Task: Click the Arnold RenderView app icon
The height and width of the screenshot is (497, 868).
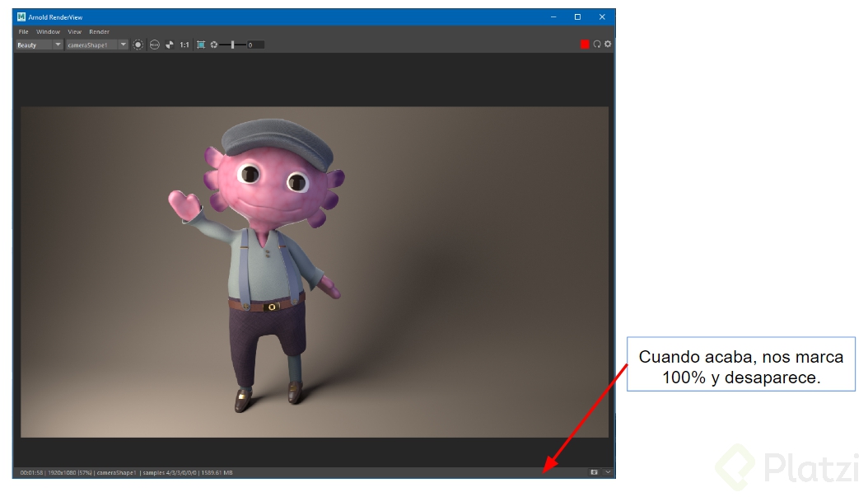Action: 21,16
